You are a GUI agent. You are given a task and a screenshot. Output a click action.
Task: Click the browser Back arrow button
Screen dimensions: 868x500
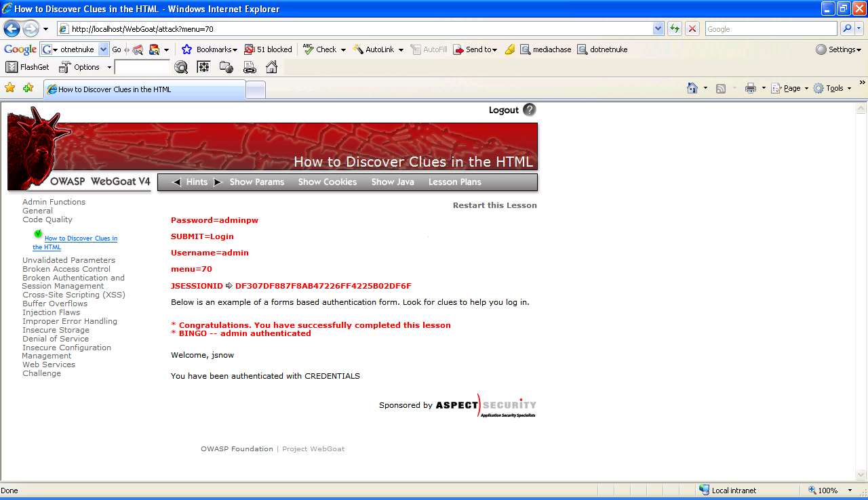coord(12,28)
